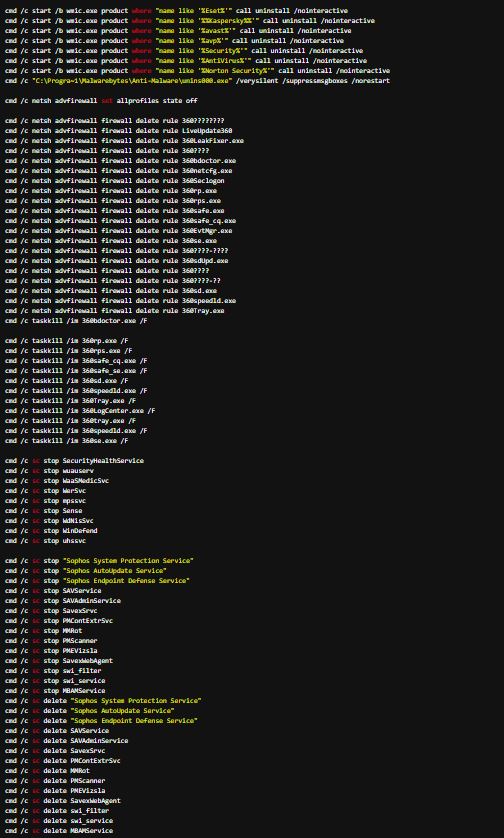Select the delete rule 360Seclogon line

click(115, 181)
